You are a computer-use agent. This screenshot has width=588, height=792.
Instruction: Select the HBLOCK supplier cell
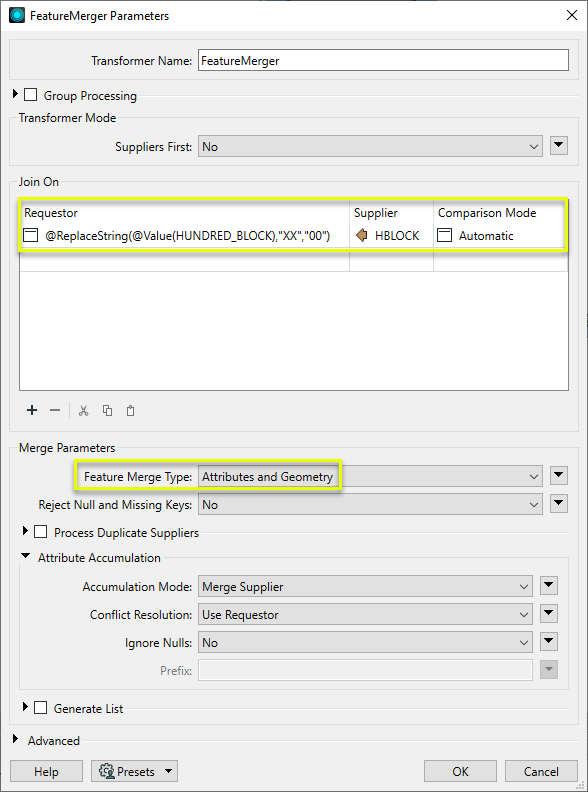pyautogui.click(x=391, y=235)
